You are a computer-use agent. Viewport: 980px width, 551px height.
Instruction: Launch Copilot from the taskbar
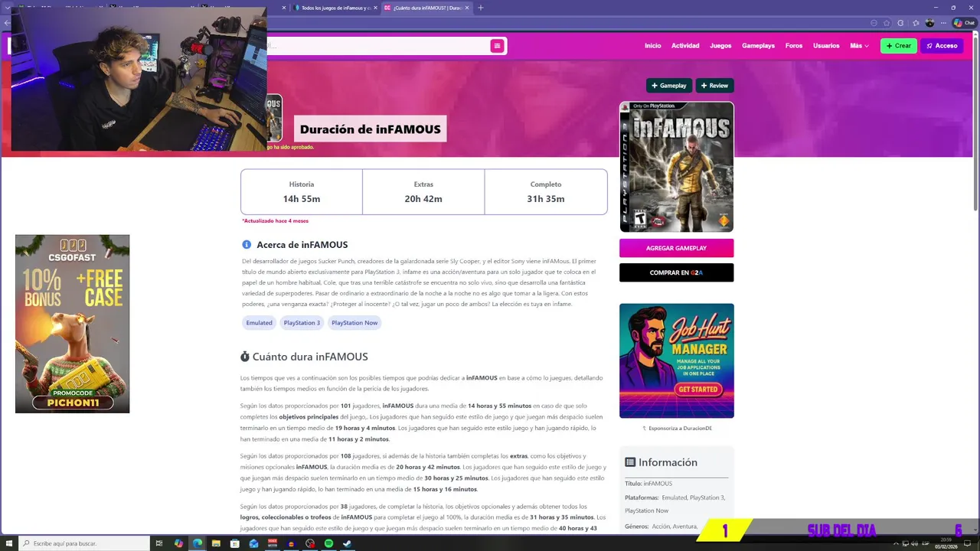point(179,543)
